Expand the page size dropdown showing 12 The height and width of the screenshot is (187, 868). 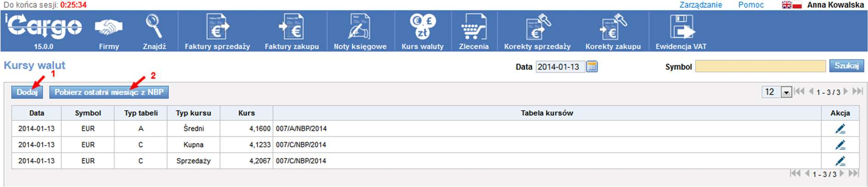click(786, 92)
